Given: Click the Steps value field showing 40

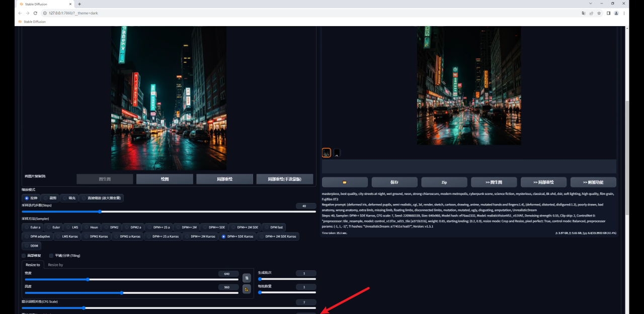Looking at the screenshot, I should [x=306, y=206].
